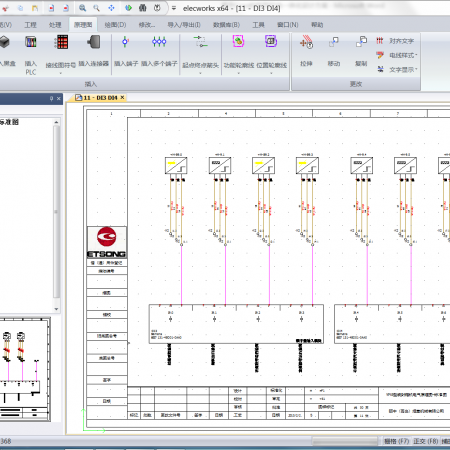The image size is (450, 450).
Task: Toggle 正交 (F8) ortho mode
Action: tap(426, 441)
